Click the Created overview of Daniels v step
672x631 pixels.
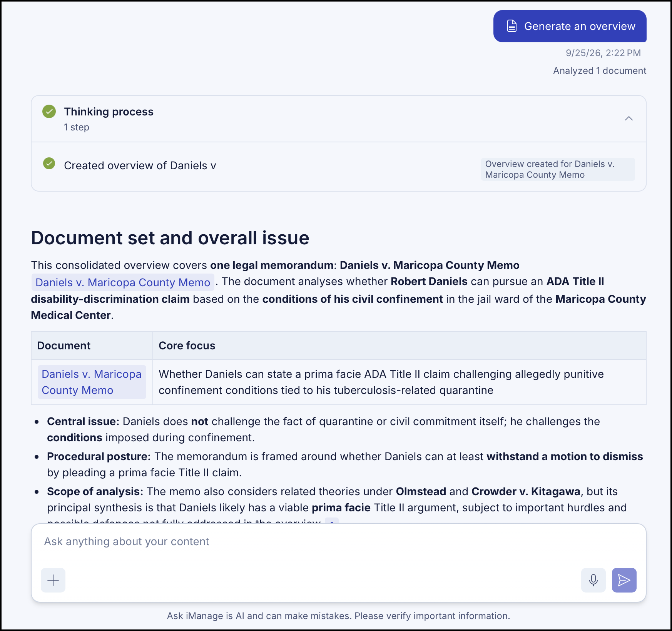140,165
